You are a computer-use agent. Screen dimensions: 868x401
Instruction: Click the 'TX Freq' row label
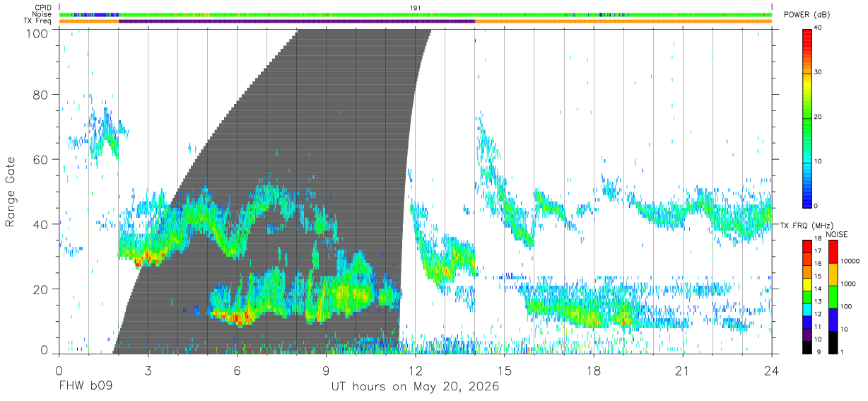(39, 21)
